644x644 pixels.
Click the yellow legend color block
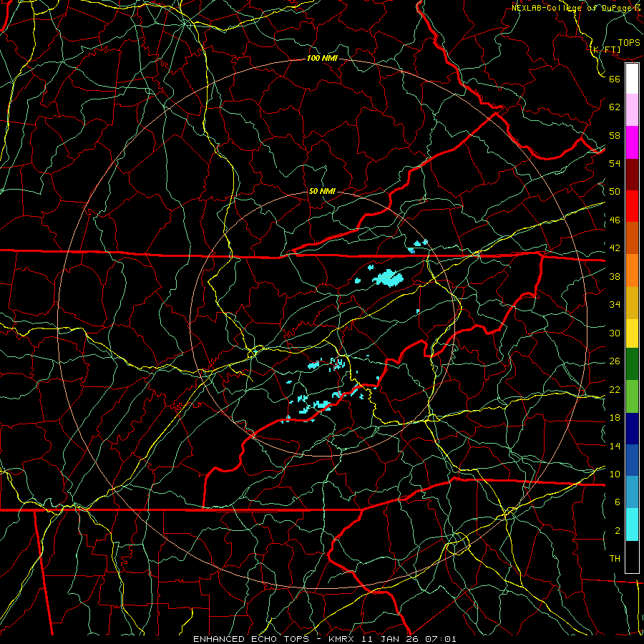(632, 333)
